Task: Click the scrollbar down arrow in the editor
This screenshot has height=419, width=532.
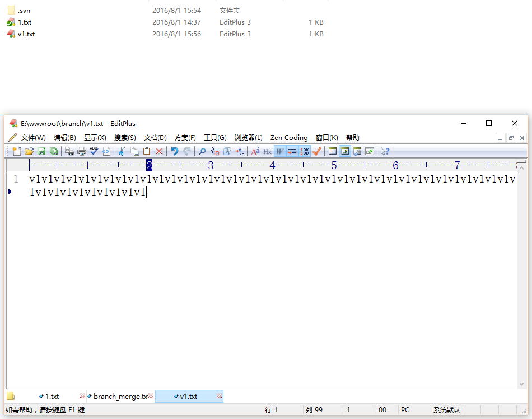Action: (522, 384)
